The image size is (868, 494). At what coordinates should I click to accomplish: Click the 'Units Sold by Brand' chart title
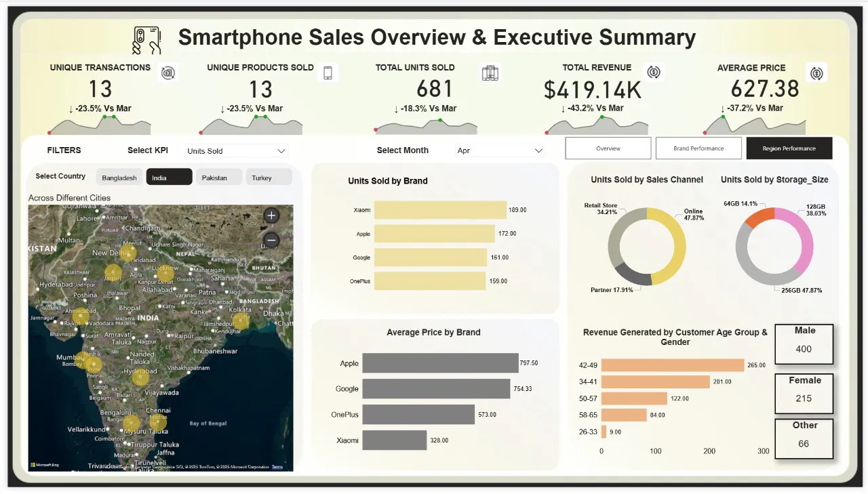(388, 181)
